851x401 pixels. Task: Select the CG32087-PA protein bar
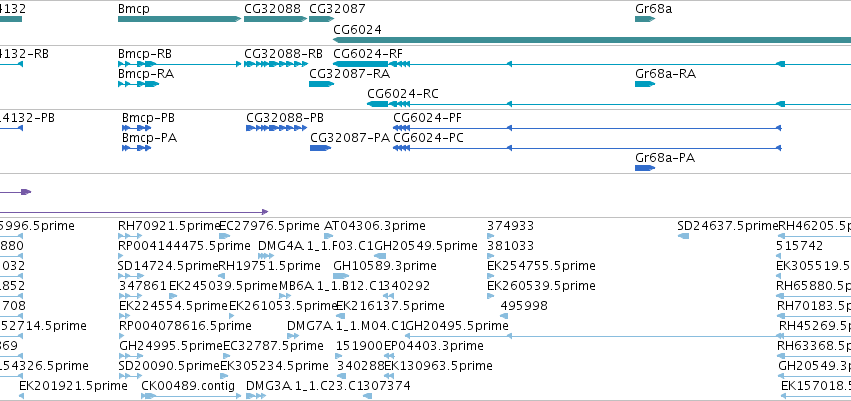[x=320, y=148]
